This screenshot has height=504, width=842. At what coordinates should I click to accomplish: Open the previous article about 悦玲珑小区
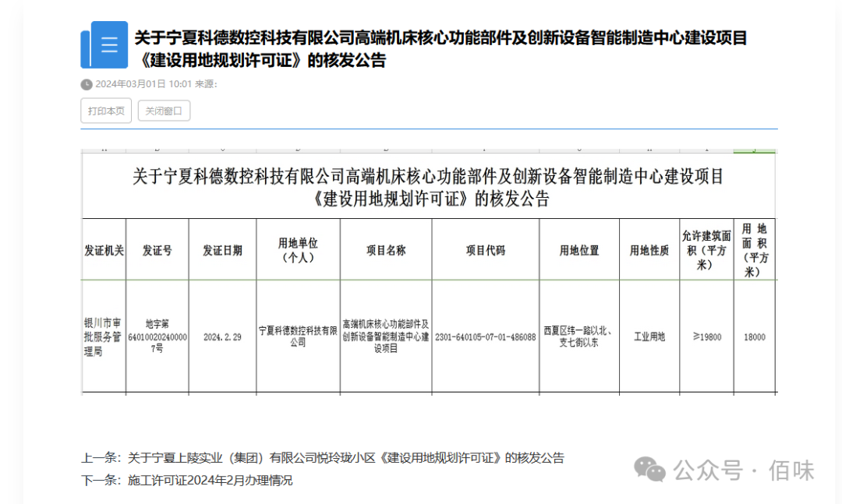(x=346, y=458)
